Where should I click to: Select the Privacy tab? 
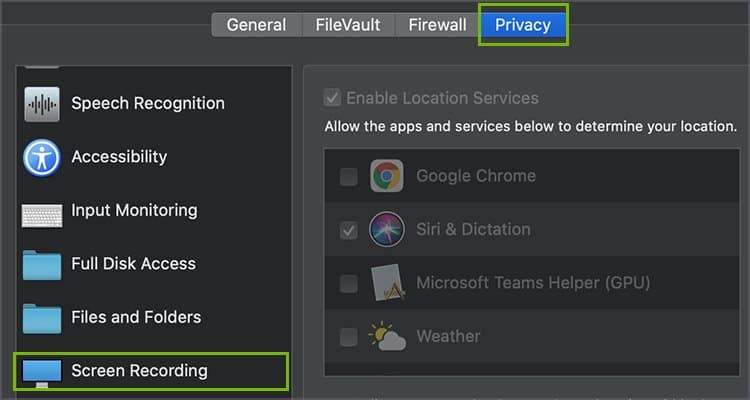point(523,25)
